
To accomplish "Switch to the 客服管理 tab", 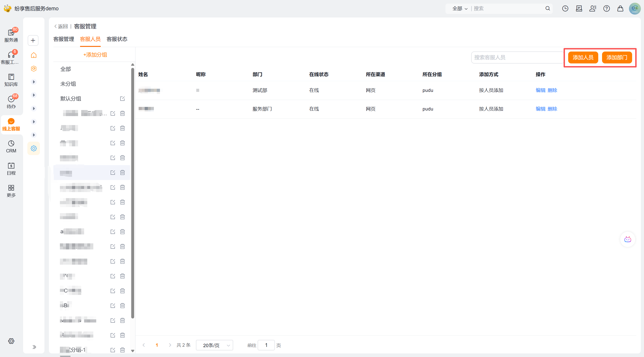I will (x=63, y=39).
